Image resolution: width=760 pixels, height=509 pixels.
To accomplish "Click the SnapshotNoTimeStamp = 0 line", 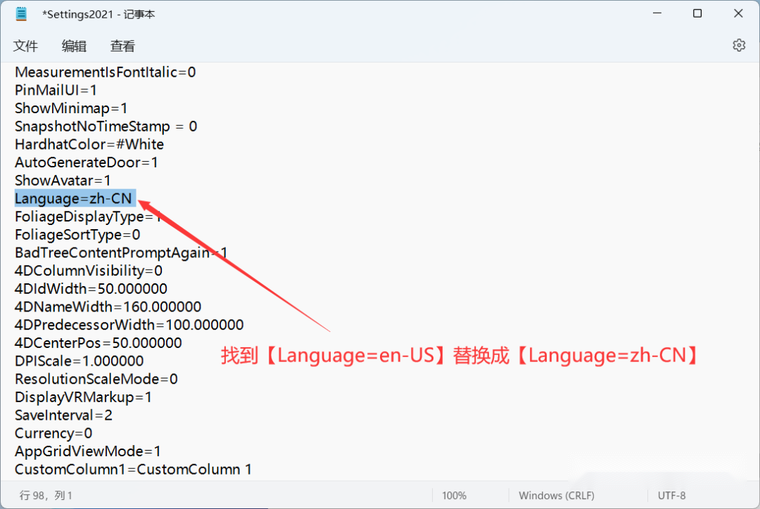I will [x=106, y=127].
